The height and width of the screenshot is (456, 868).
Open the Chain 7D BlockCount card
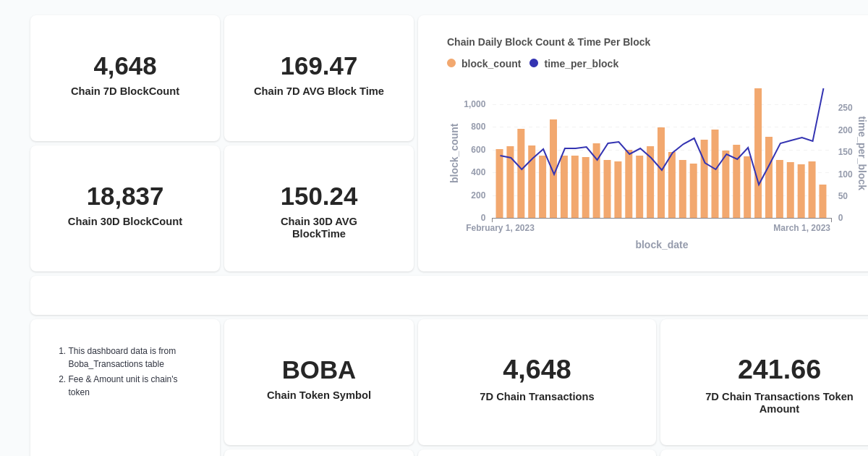tap(124, 77)
